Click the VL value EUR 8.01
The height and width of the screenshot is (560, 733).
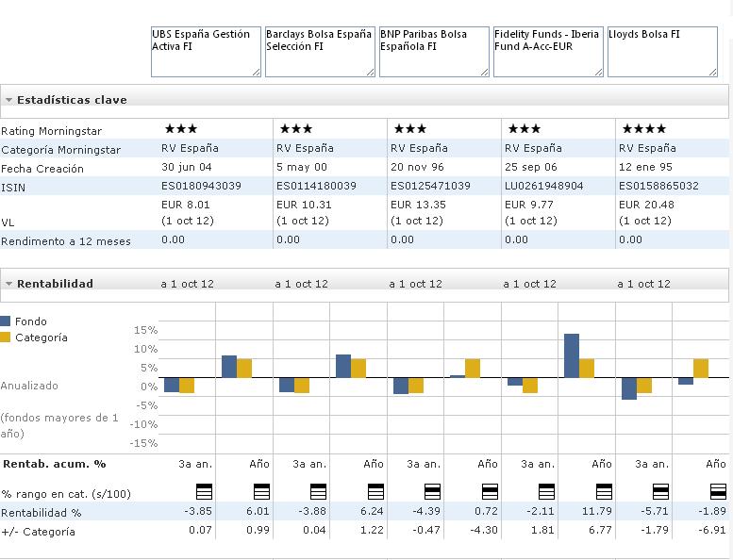coord(186,205)
